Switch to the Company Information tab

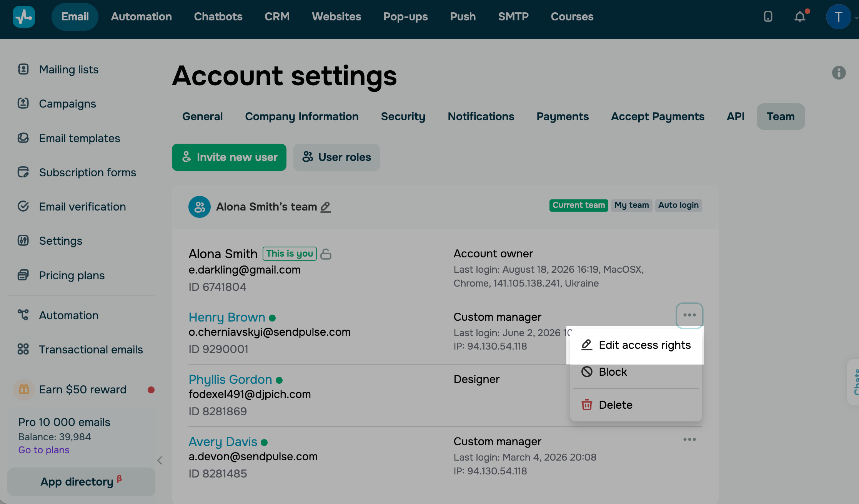tap(302, 116)
